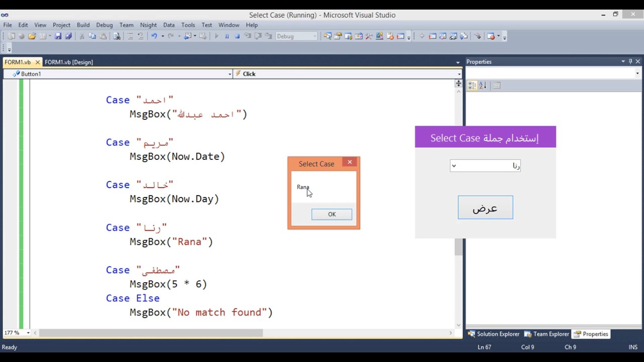
Task: Open the Breakpoints icon dropdown arrow
Action: pos(498,36)
